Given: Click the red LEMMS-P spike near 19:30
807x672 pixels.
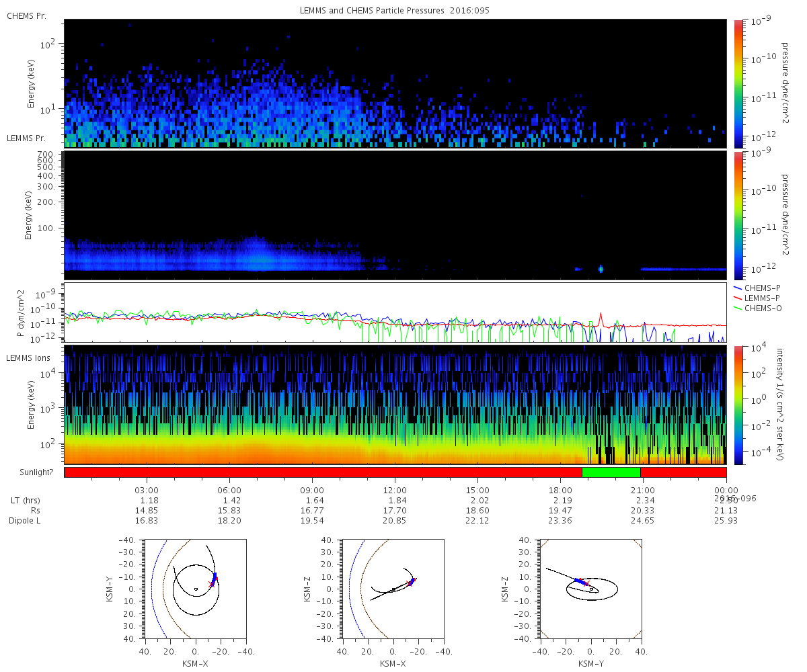Looking at the screenshot, I should [601, 317].
